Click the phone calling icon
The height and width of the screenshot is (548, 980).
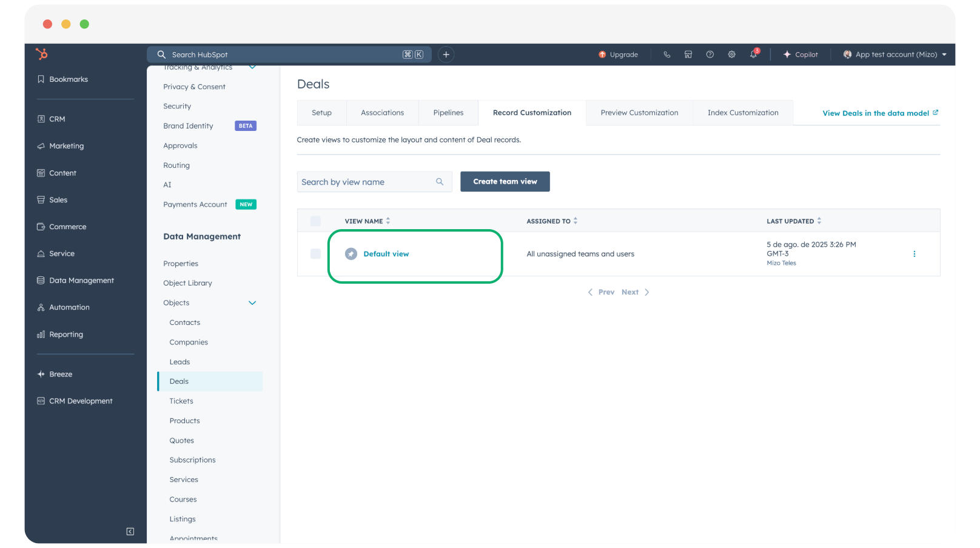click(667, 55)
